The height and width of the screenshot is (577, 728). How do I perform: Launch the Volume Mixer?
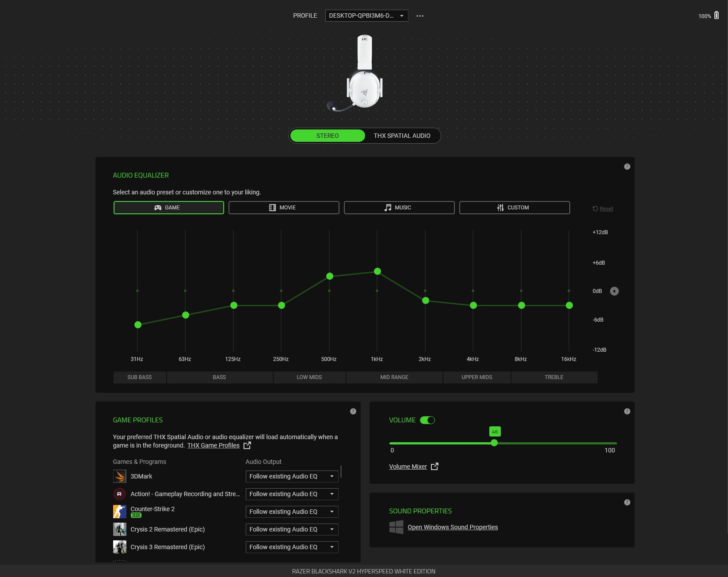(x=408, y=466)
